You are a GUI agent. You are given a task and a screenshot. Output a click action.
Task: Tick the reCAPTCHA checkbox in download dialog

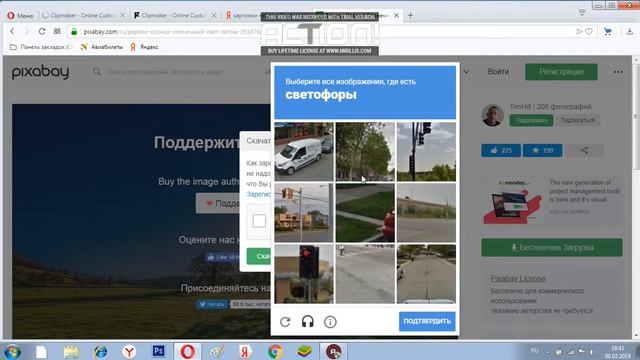(x=259, y=221)
